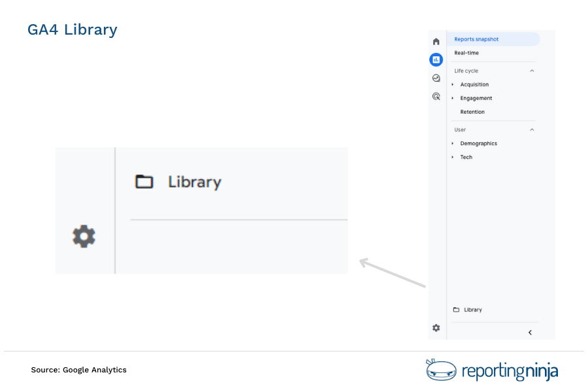588x392 pixels.
Task: Select the blue Reports icon in the sidebar
Action: 436,59
